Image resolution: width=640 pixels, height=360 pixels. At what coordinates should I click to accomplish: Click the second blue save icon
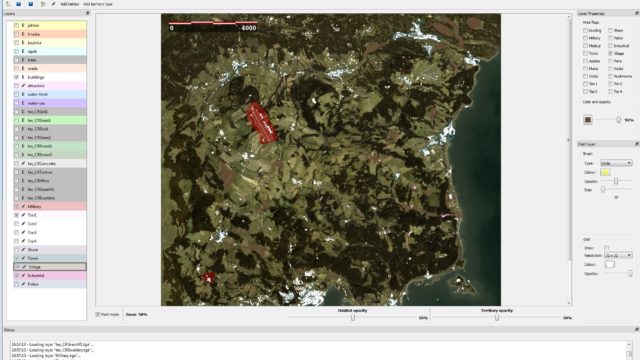pyautogui.click(x=31, y=4)
